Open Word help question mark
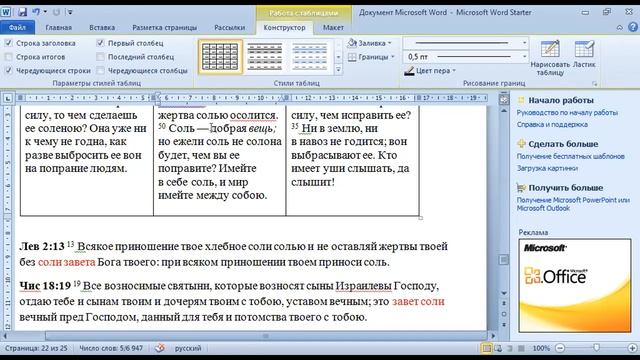The height and width of the screenshot is (360, 640). (633, 27)
